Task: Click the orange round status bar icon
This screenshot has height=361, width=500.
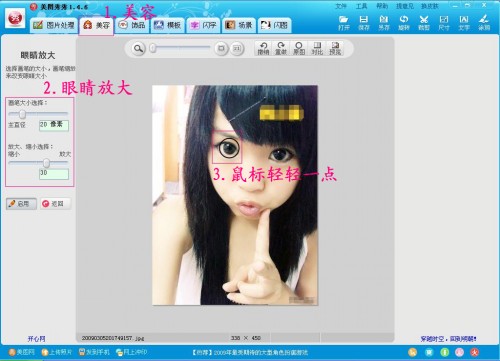Action: (x=413, y=352)
